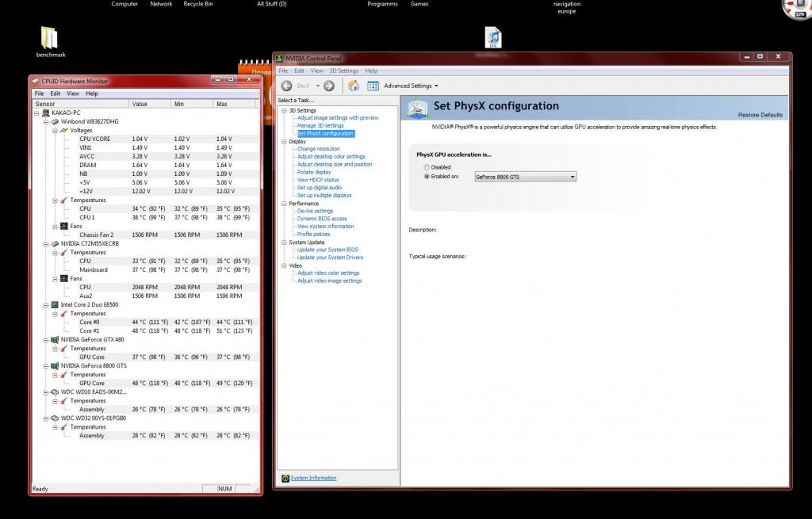Screen dimensions: 812x519
Task: Click the NVIDIA GeForce GTX 480 card icon
Action: (x=55, y=340)
